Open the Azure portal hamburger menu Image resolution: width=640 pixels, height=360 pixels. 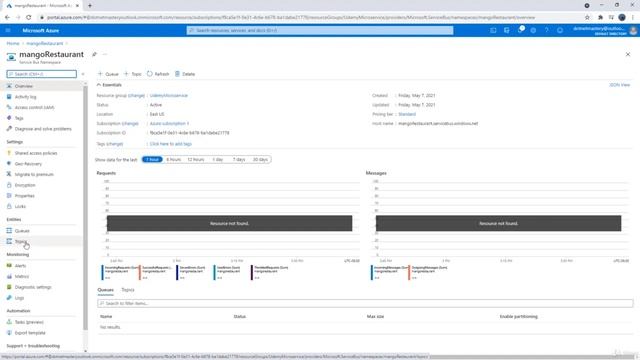[x=8, y=30]
